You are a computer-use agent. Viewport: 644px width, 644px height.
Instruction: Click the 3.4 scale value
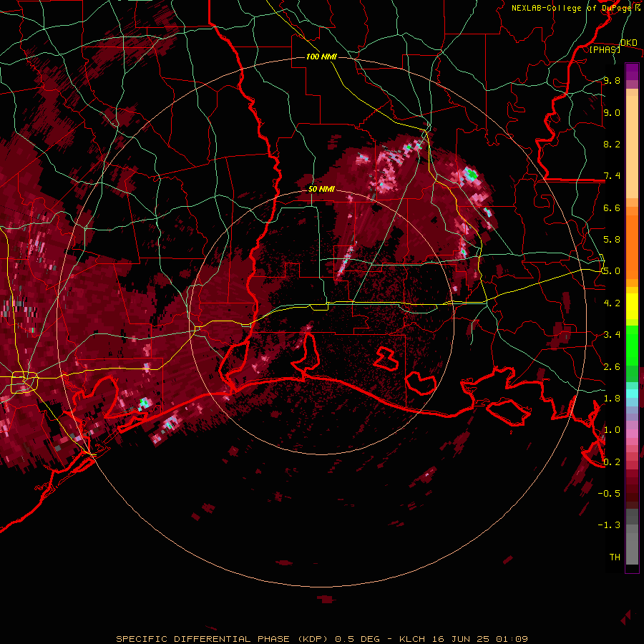pyautogui.click(x=612, y=335)
